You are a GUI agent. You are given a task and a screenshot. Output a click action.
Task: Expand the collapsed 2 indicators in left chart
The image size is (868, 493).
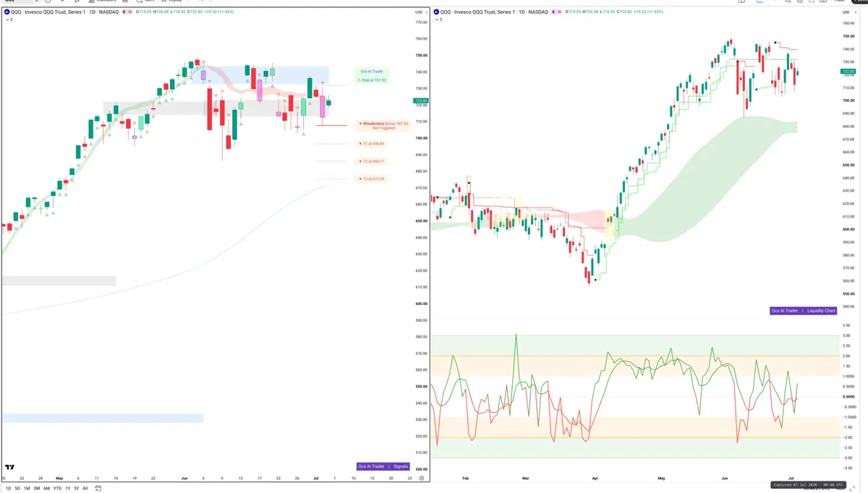[x=8, y=20]
